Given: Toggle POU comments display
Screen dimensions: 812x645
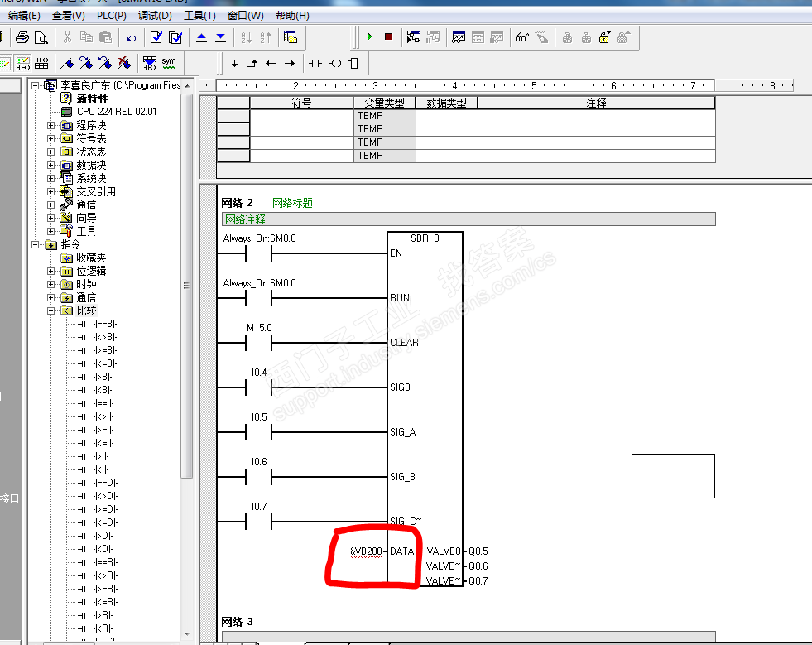Looking at the screenshot, I should point(5,63).
